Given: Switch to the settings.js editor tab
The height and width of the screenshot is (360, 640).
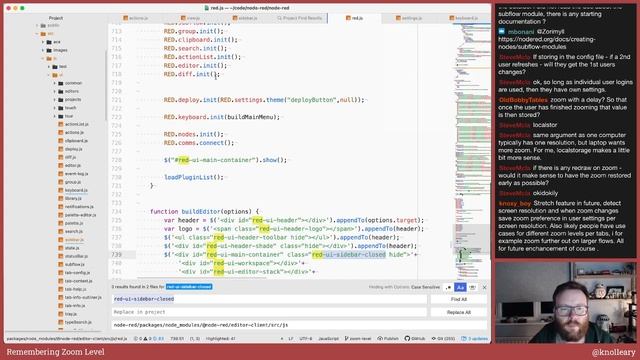Looking at the screenshot, I should click(x=409, y=18).
